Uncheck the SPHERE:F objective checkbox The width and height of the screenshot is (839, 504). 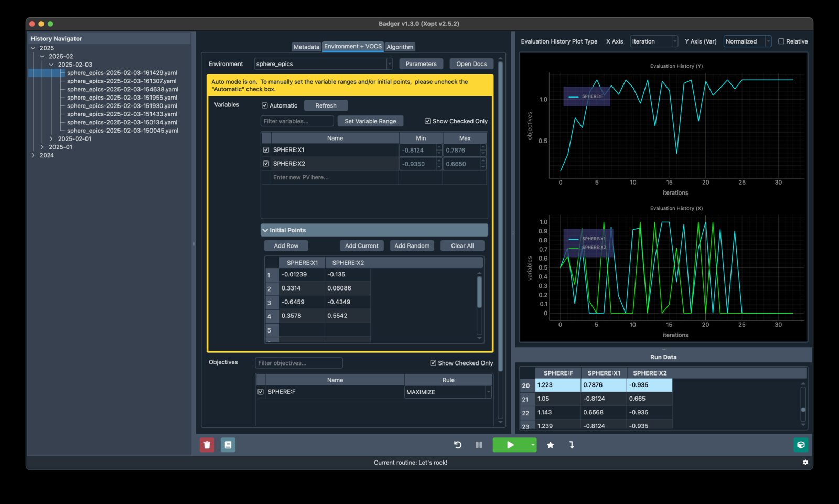(261, 392)
